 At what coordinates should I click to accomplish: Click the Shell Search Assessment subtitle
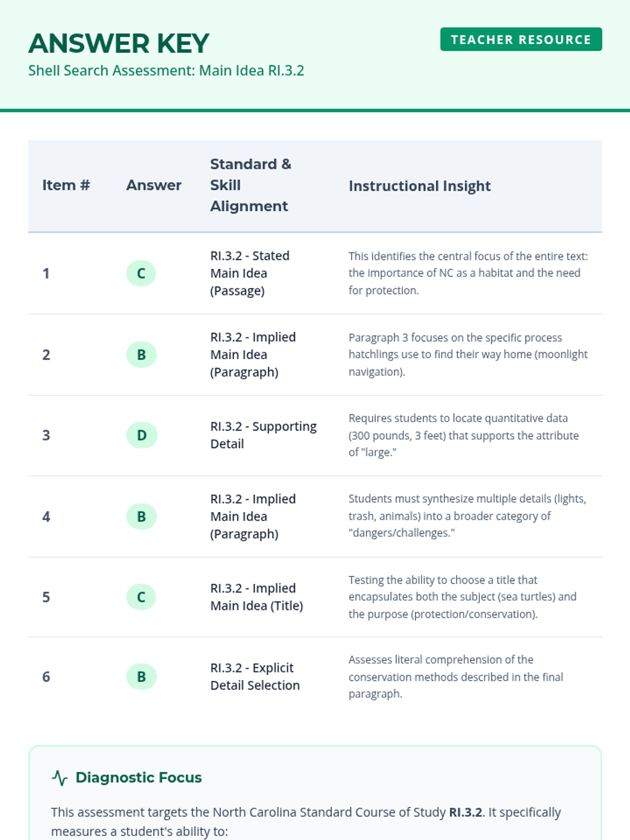166,70
